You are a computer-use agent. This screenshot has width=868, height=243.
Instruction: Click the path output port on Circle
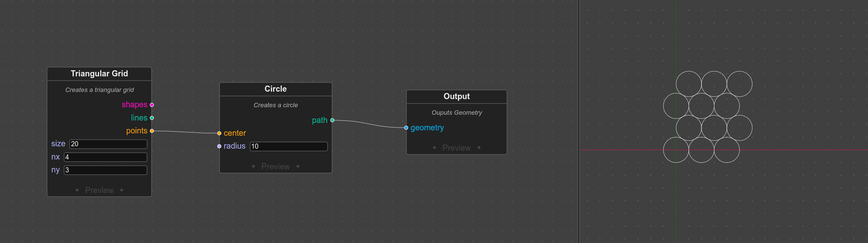point(332,120)
